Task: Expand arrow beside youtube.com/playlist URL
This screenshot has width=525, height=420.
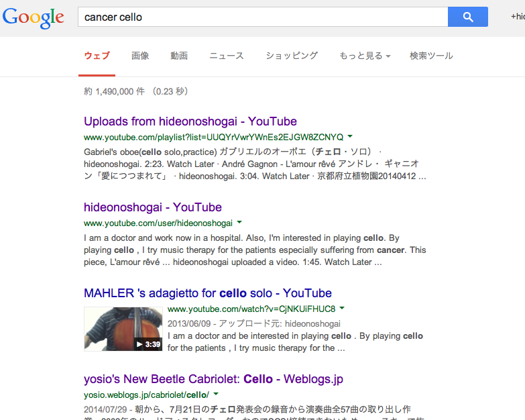Action: tap(350, 136)
